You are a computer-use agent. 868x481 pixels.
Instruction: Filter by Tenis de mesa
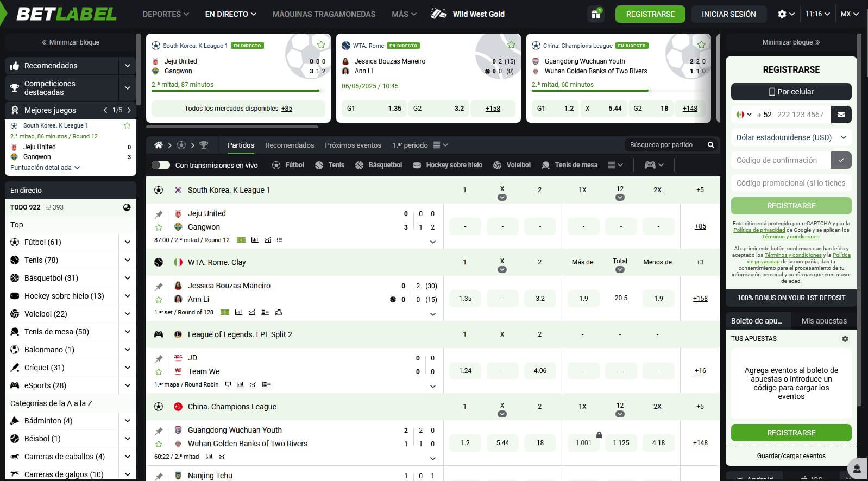pyautogui.click(x=569, y=165)
